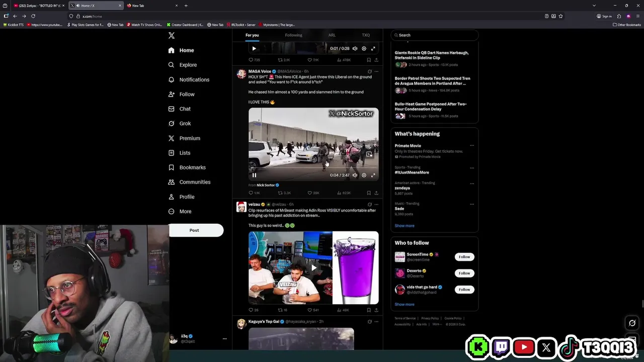
Task: Click the X logo in sidebar
Action: pyautogui.click(x=172, y=36)
